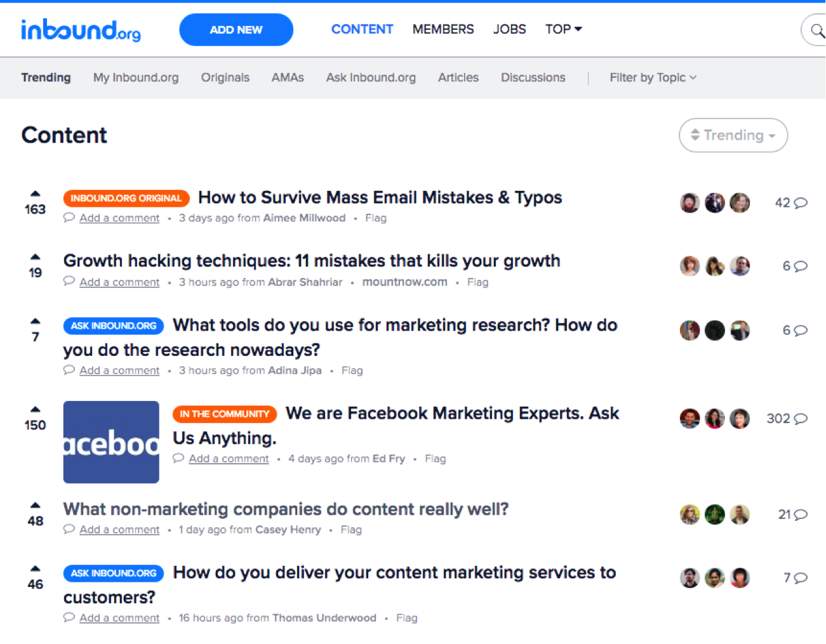Open Aimee Millwood's profile link

click(x=304, y=218)
